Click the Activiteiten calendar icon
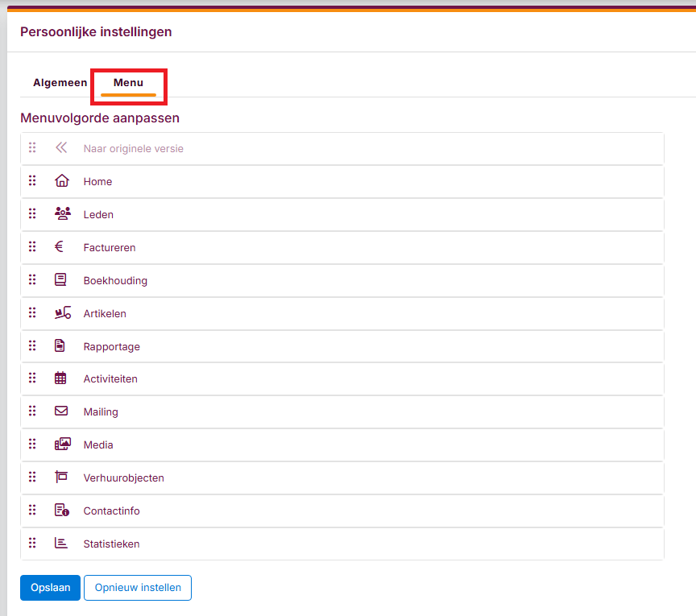The height and width of the screenshot is (616, 696). (x=61, y=378)
